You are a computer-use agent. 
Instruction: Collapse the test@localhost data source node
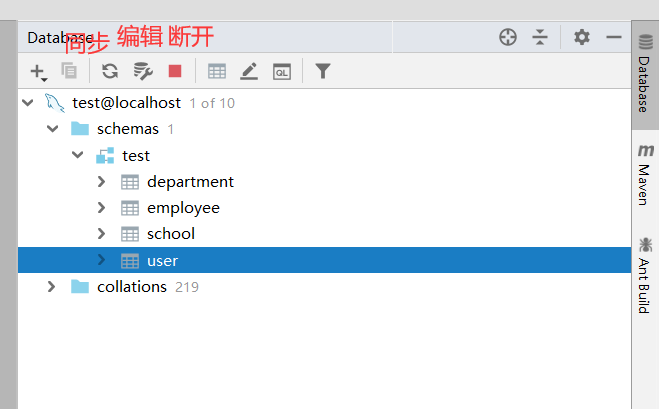tap(28, 103)
